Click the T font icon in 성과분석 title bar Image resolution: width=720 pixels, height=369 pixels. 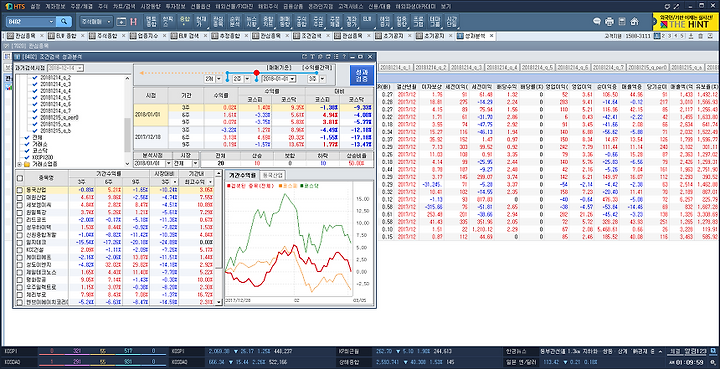click(x=312, y=57)
